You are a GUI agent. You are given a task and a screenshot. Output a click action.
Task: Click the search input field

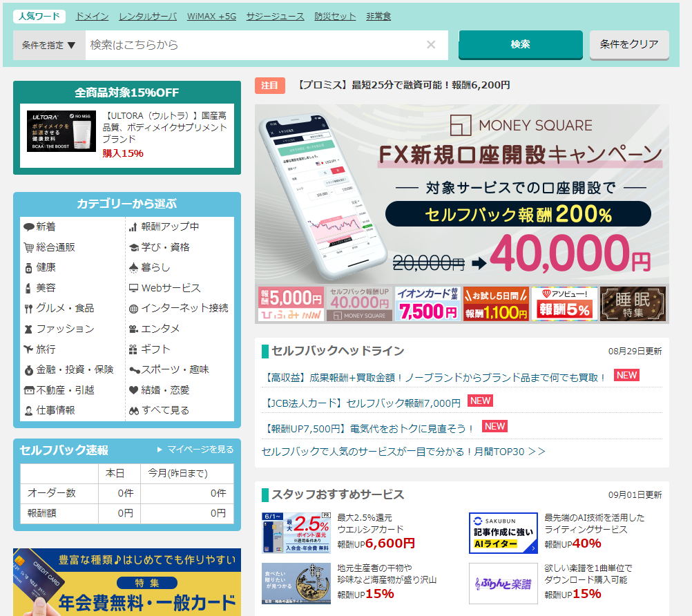[x=256, y=45]
